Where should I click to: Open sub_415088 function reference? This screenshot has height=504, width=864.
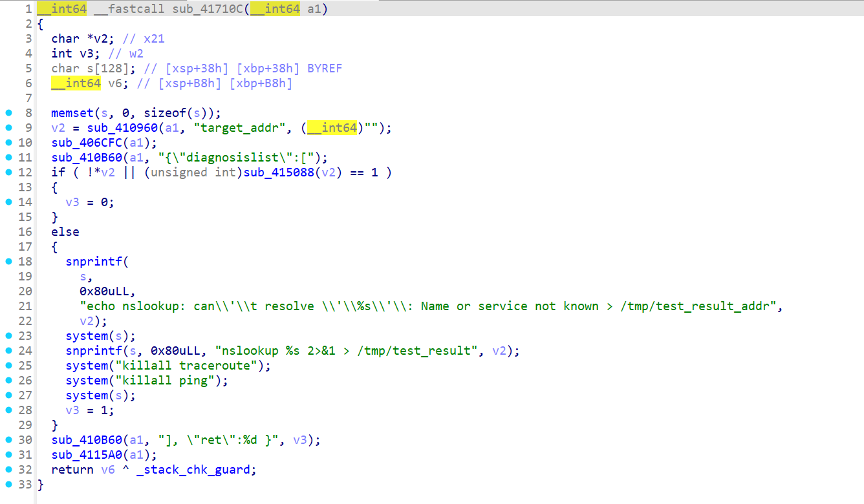[279, 173]
